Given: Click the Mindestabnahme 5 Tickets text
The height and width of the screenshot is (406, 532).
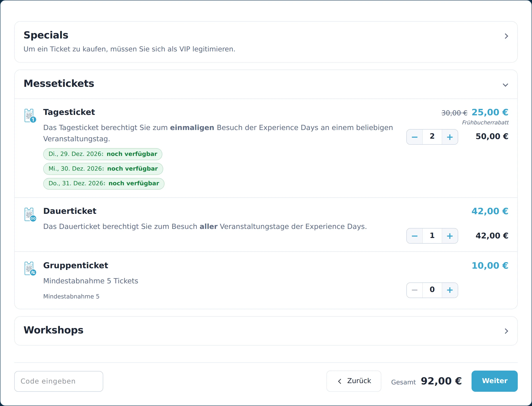Looking at the screenshot, I should pyautogui.click(x=91, y=281).
